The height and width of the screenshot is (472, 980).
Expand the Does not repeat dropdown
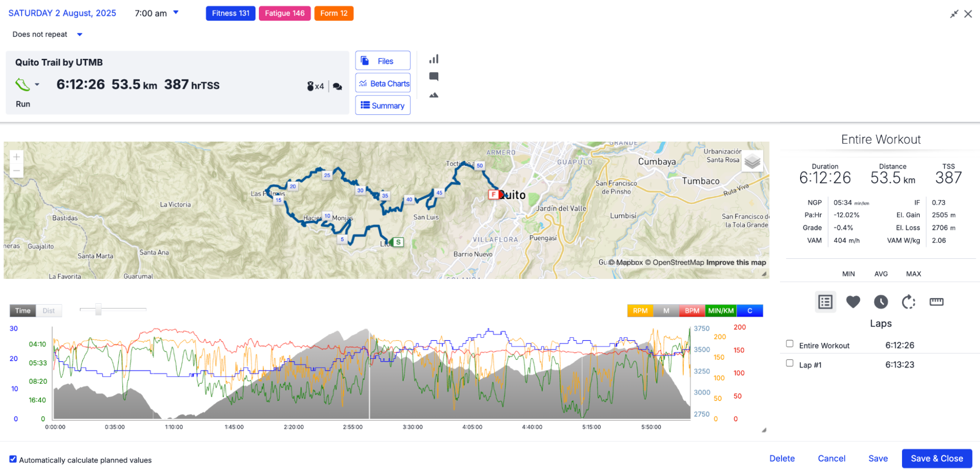(79, 34)
